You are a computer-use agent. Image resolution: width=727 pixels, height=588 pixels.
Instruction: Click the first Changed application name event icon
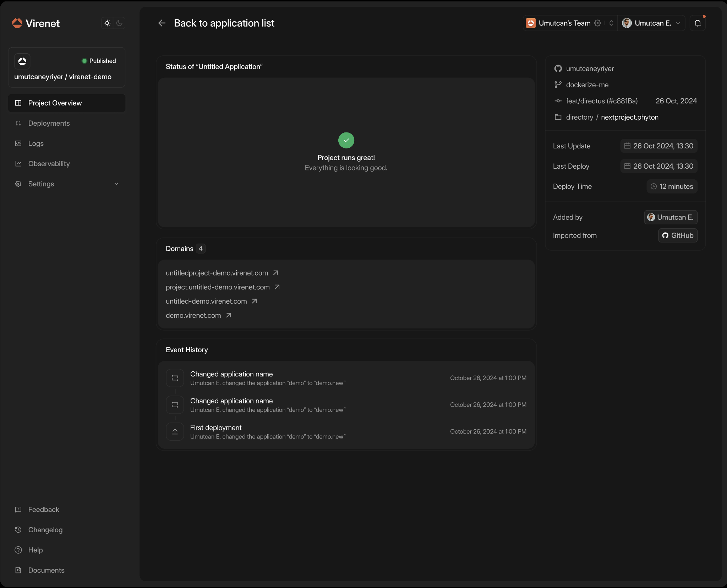175,378
